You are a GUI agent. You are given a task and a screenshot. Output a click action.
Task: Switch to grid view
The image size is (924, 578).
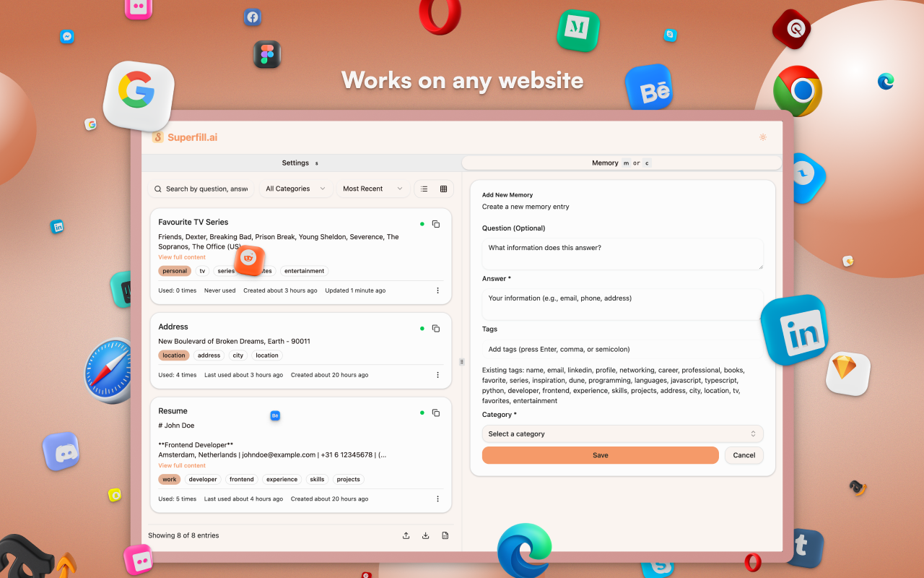tap(443, 189)
